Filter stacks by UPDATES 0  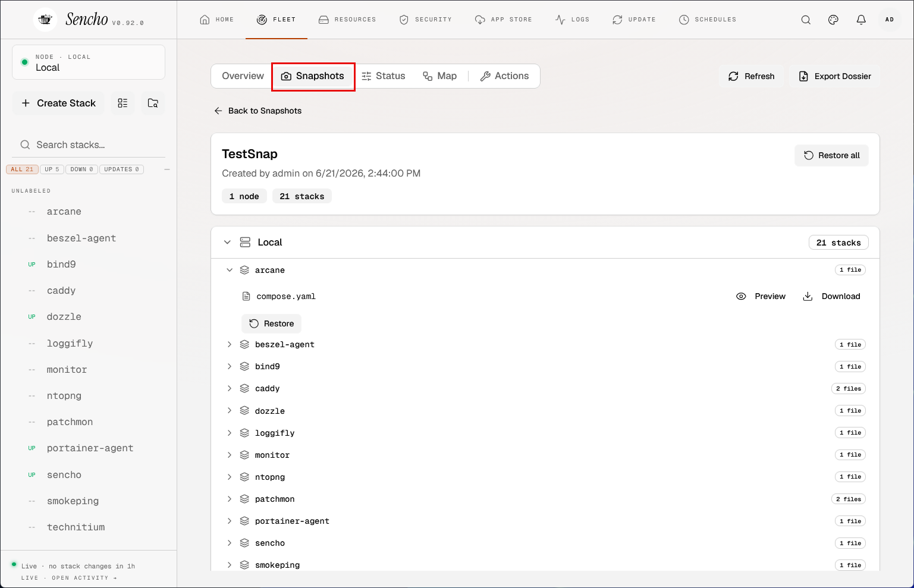121,169
